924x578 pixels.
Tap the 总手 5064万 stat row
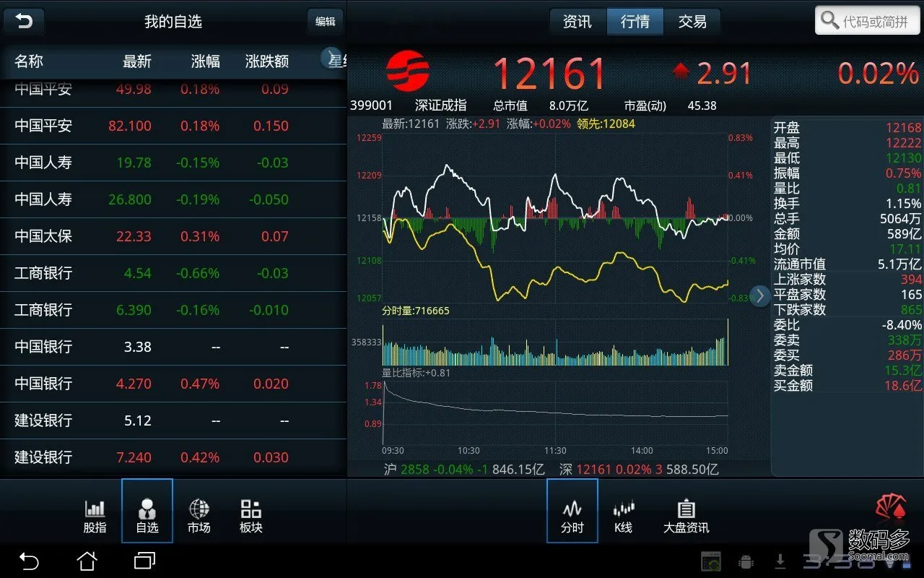[847, 218]
